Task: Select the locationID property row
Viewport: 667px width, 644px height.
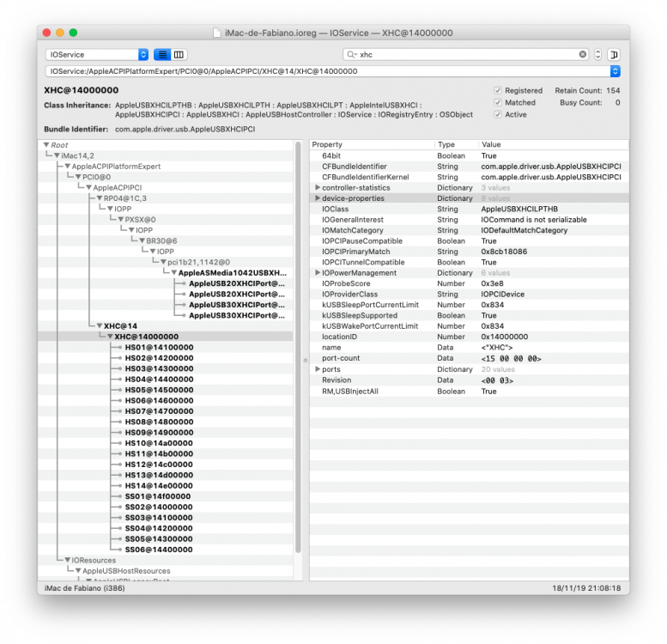Action: [470, 337]
